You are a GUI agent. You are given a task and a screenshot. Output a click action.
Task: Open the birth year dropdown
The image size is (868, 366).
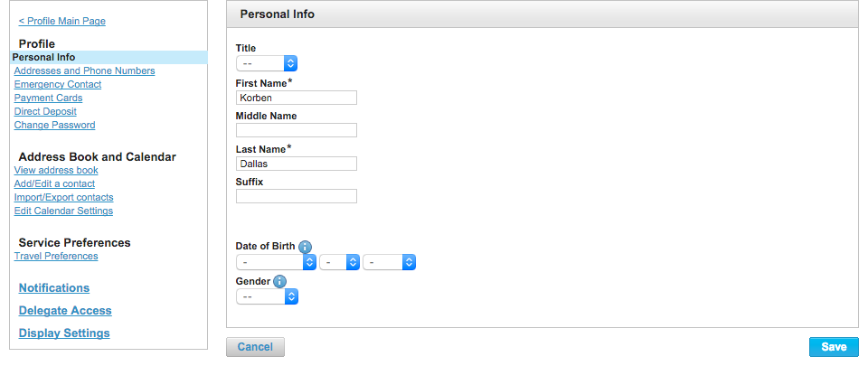tap(389, 262)
